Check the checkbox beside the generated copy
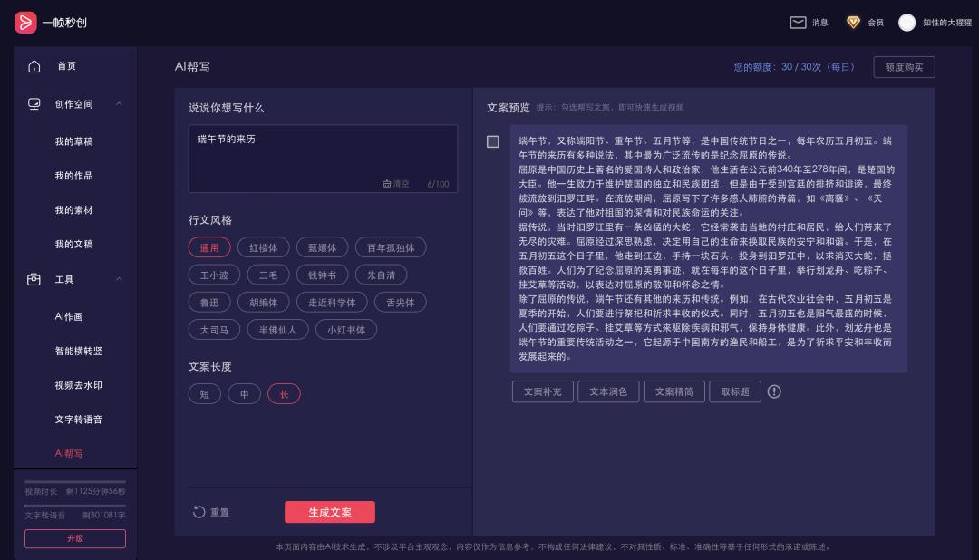 [493, 141]
